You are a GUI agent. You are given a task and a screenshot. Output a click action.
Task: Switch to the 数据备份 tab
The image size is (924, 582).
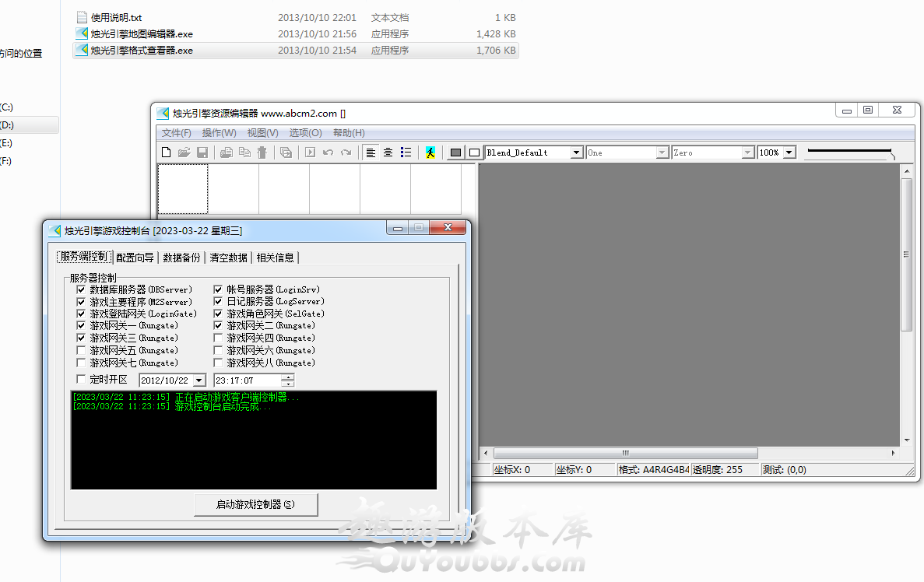[x=181, y=258]
